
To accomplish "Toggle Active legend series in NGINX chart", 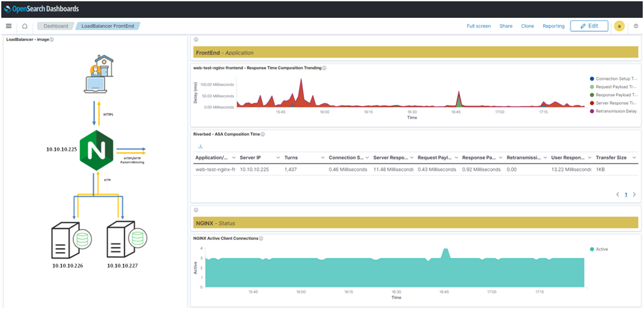I will [x=599, y=249].
